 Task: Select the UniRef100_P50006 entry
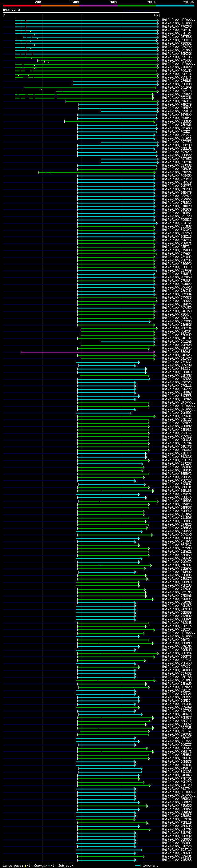click(x=177, y=200)
